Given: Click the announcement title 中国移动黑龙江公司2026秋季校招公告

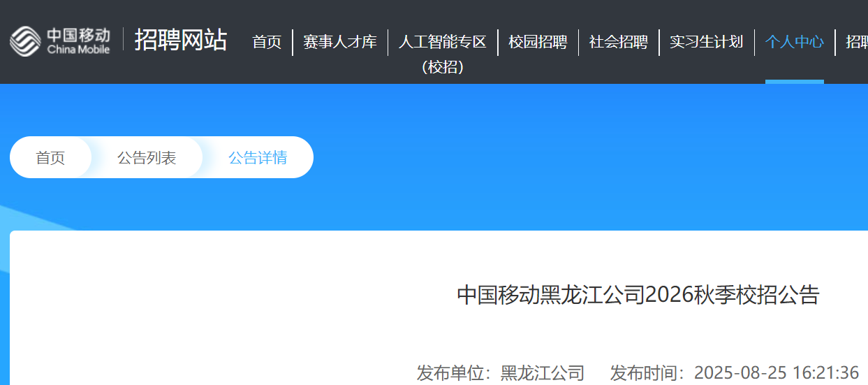Looking at the screenshot, I should click(x=638, y=295).
